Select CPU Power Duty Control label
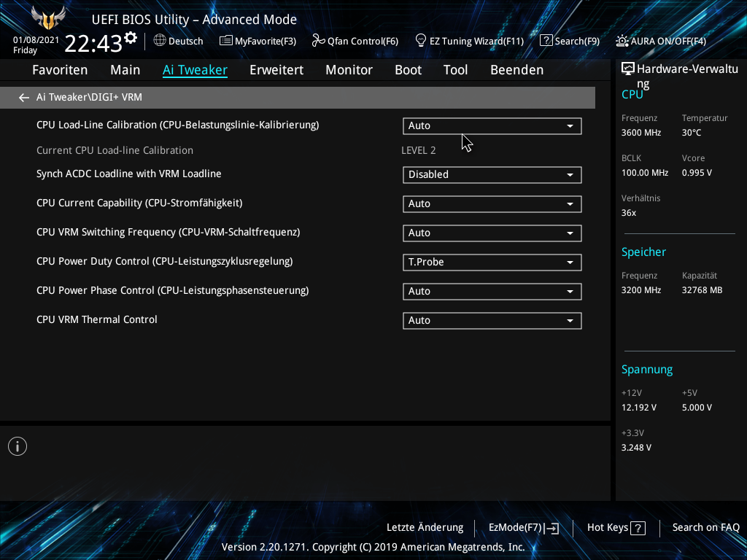The width and height of the screenshot is (747, 560). (x=164, y=262)
